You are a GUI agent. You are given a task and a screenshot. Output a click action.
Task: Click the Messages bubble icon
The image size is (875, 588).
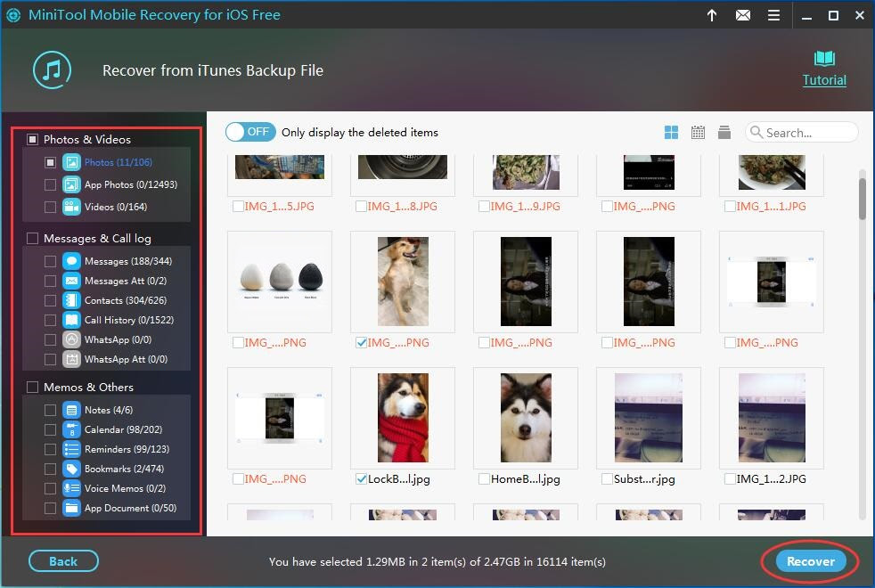71,261
